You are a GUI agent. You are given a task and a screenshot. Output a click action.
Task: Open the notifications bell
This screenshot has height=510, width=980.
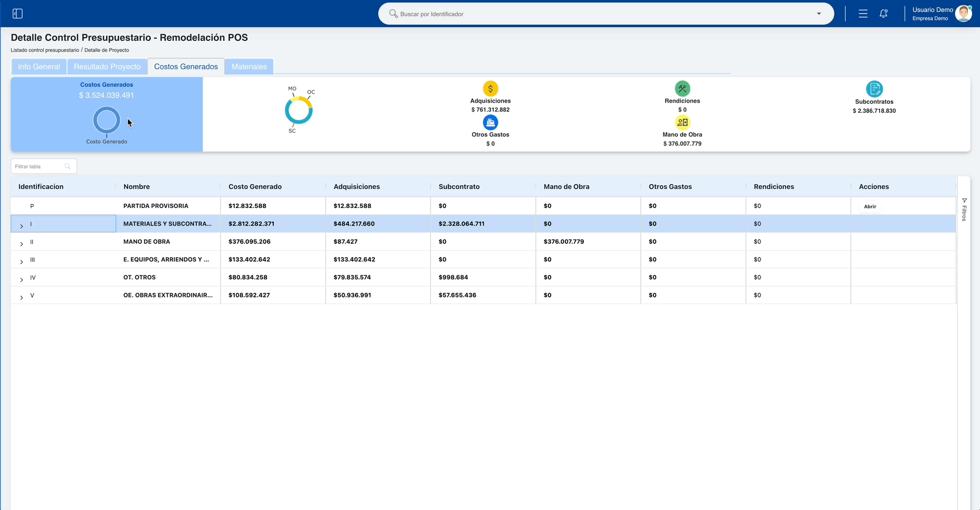tap(884, 14)
